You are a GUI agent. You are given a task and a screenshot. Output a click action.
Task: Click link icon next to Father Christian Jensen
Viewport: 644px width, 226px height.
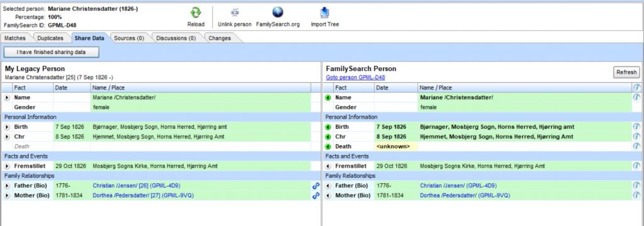(x=316, y=186)
